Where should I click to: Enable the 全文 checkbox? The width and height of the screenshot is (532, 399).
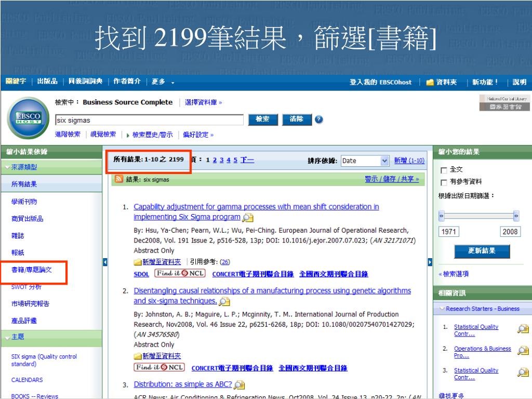pos(444,170)
